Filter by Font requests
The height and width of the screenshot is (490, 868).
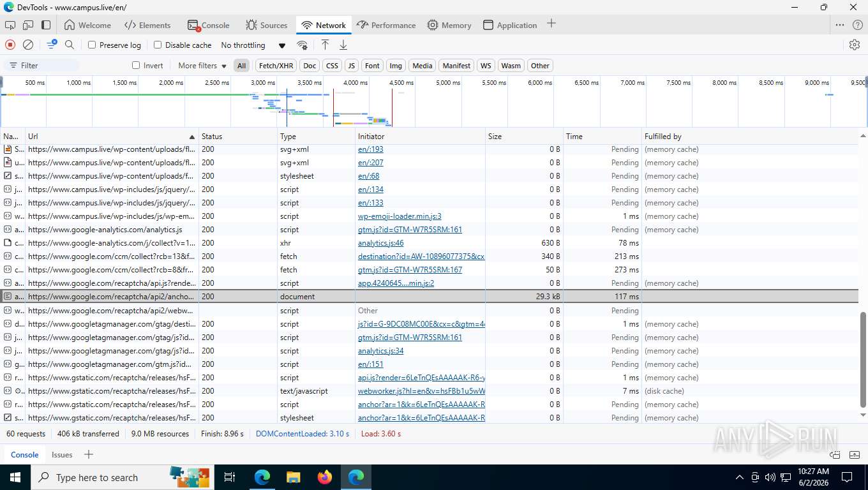coord(373,66)
